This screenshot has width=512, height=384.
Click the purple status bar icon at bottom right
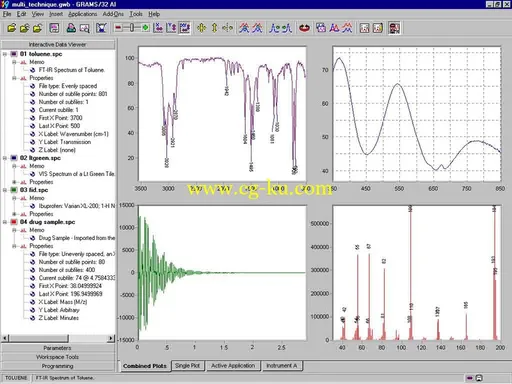click(470, 378)
